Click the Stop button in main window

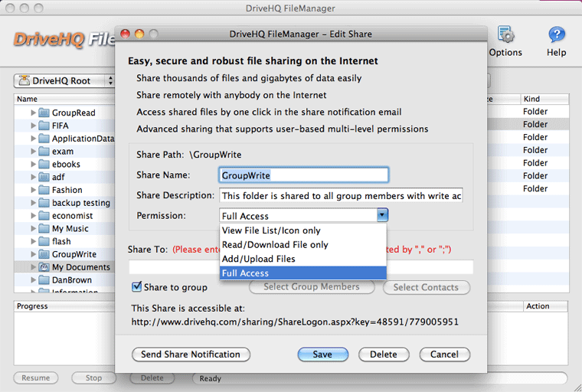coord(93,378)
